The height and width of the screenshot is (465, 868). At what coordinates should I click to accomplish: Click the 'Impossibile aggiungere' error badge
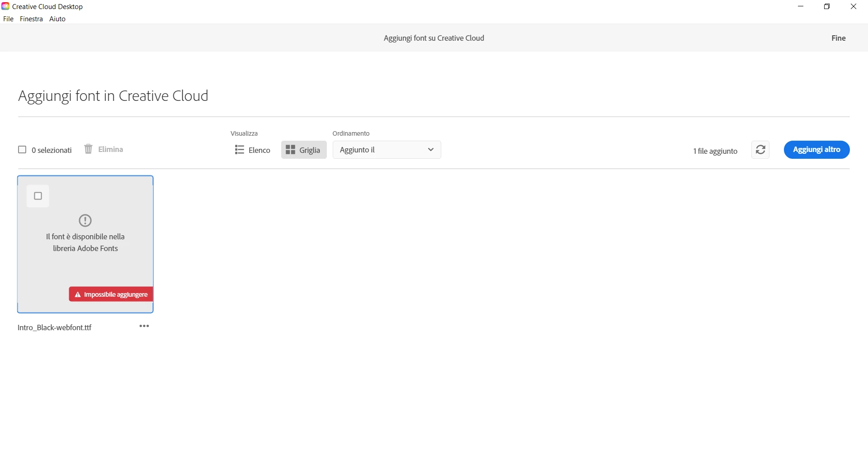tap(111, 294)
